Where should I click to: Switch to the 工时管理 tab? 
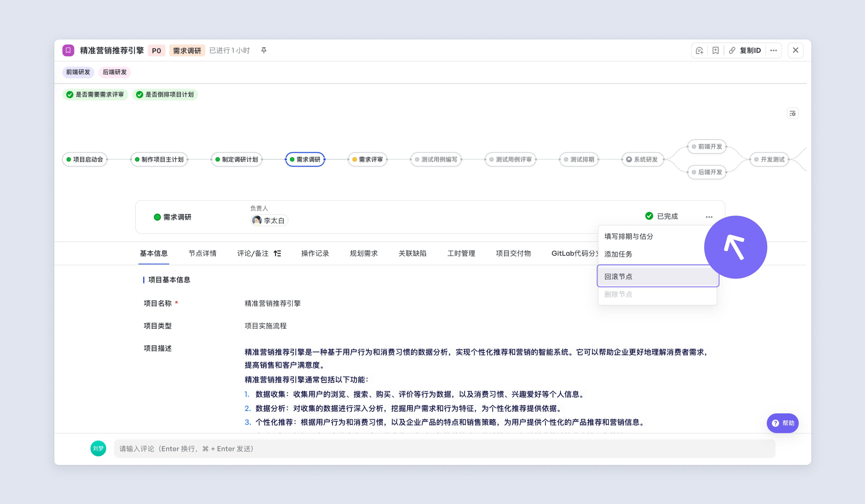pyautogui.click(x=461, y=253)
